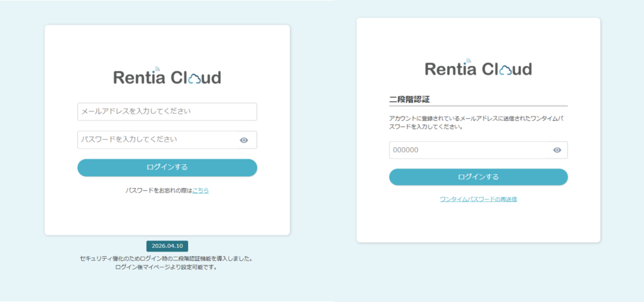Click cloud icon in the email login card logo

coord(195,79)
